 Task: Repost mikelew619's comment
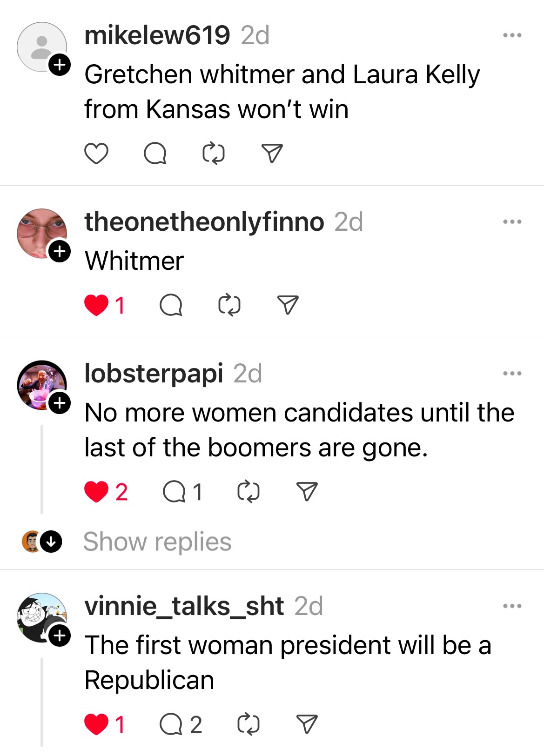(214, 154)
